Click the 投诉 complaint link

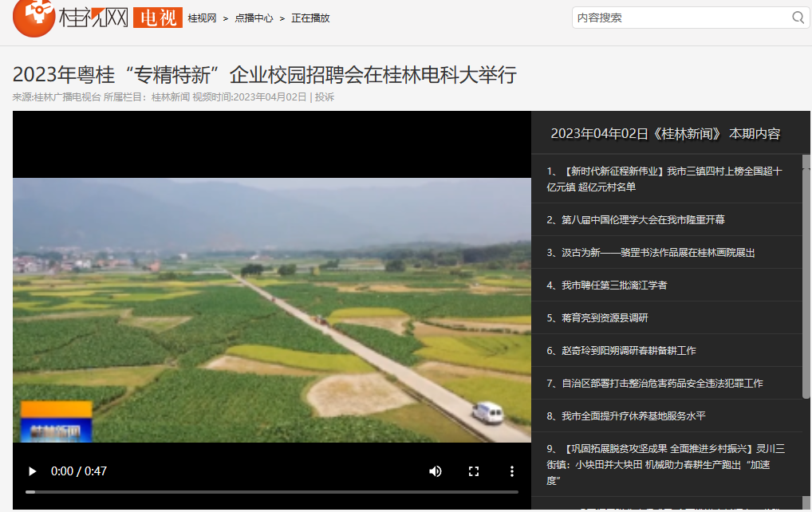click(x=325, y=96)
